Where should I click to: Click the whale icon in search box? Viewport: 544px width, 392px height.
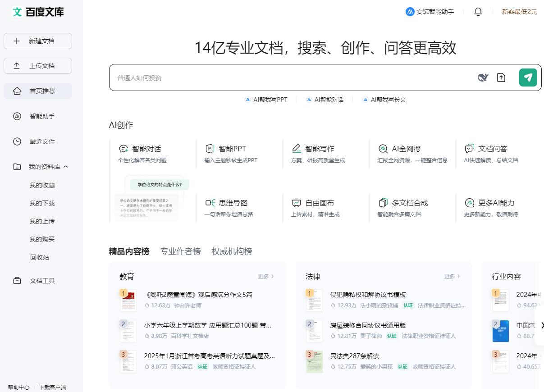point(483,77)
